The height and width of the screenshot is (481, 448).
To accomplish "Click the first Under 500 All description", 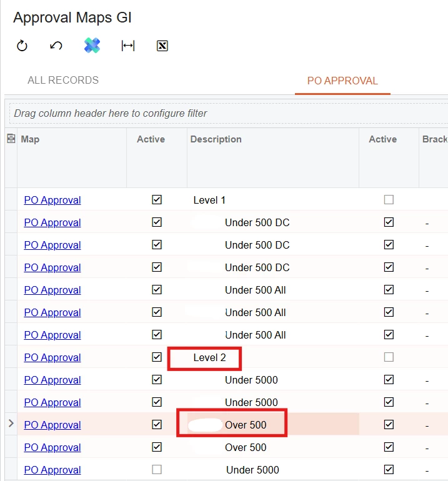I will (256, 290).
